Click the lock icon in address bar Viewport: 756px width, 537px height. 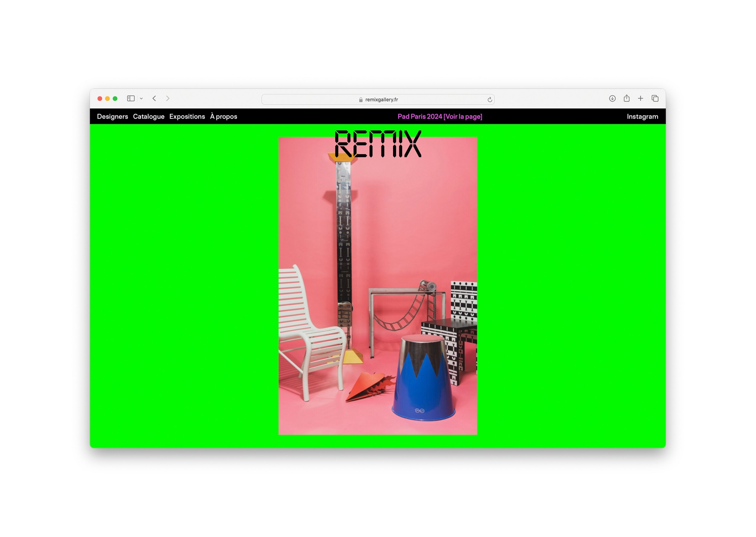[x=361, y=99]
